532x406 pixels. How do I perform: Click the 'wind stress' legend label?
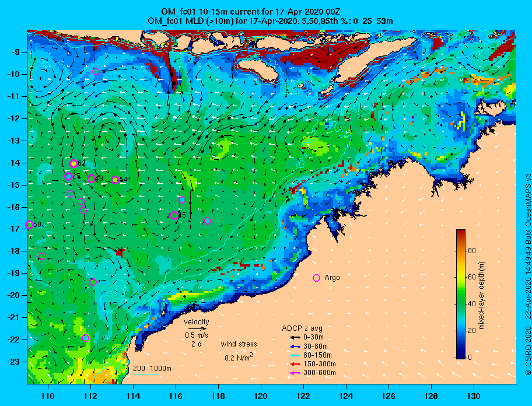point(239,344)
